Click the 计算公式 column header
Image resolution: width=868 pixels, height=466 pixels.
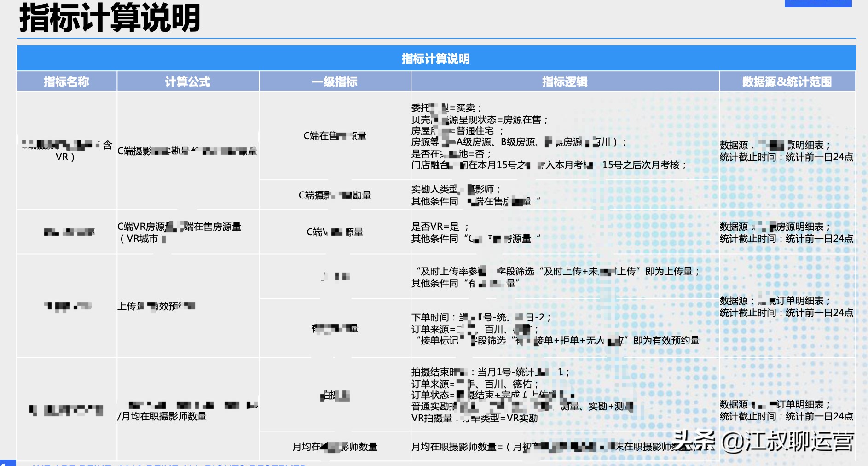point(188,82)
